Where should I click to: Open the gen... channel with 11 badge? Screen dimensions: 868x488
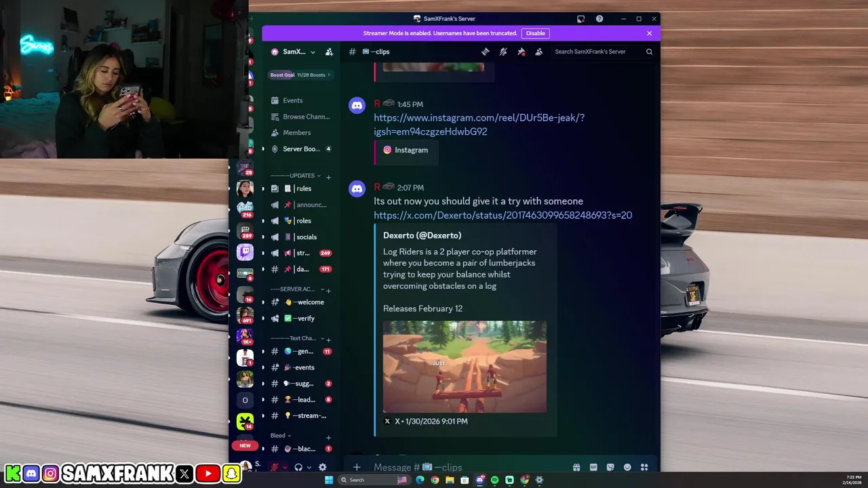[301, 351]
